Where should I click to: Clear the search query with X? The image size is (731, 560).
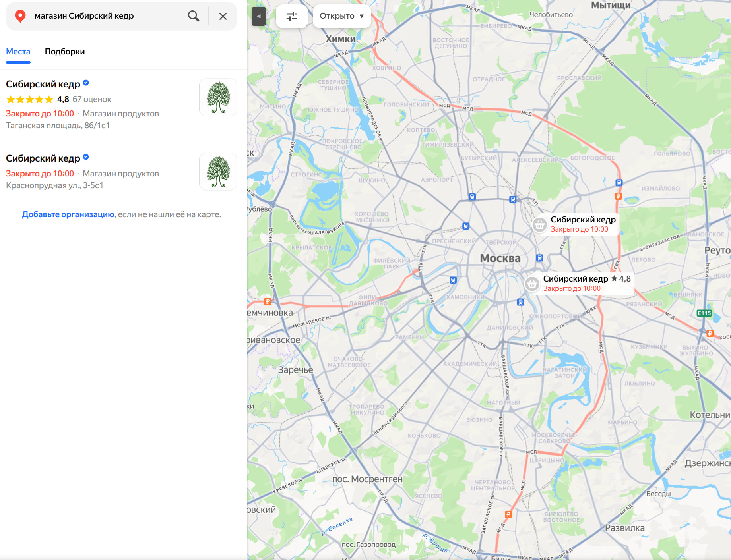point(223,16)
